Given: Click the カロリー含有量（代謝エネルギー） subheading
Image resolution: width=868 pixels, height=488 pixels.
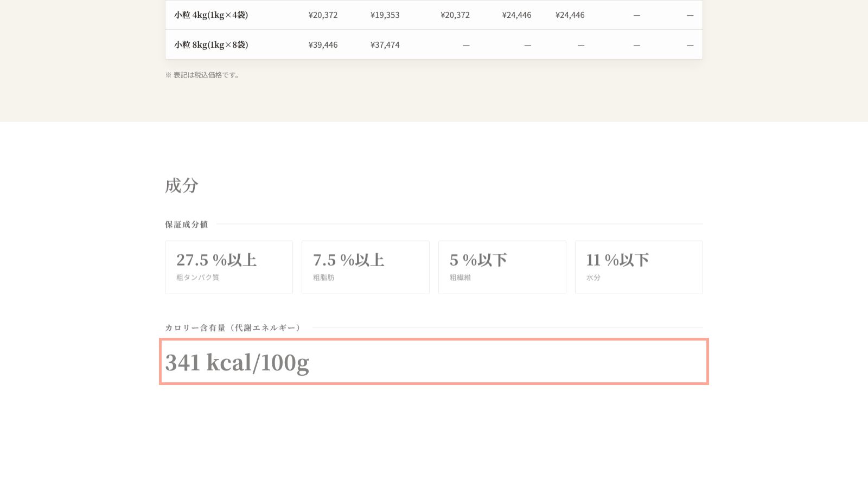Looking at the screenshot, I should (x=233, y=328).
